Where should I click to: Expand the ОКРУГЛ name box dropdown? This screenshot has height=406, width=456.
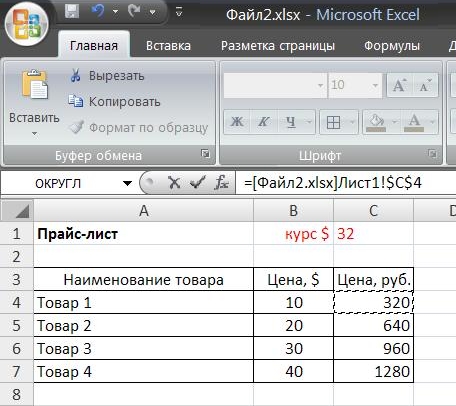(127, 183)
